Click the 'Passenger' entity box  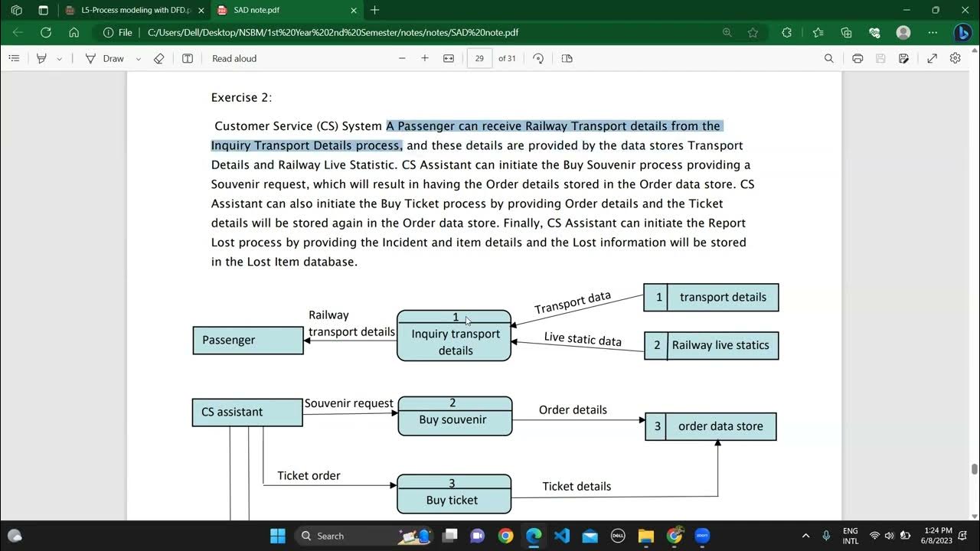point(248,340)
